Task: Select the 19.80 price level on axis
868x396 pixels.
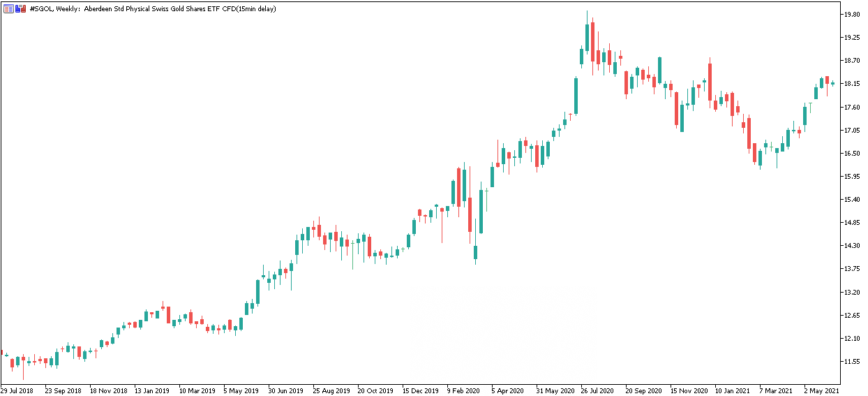Action: click(x=853, y=15)
